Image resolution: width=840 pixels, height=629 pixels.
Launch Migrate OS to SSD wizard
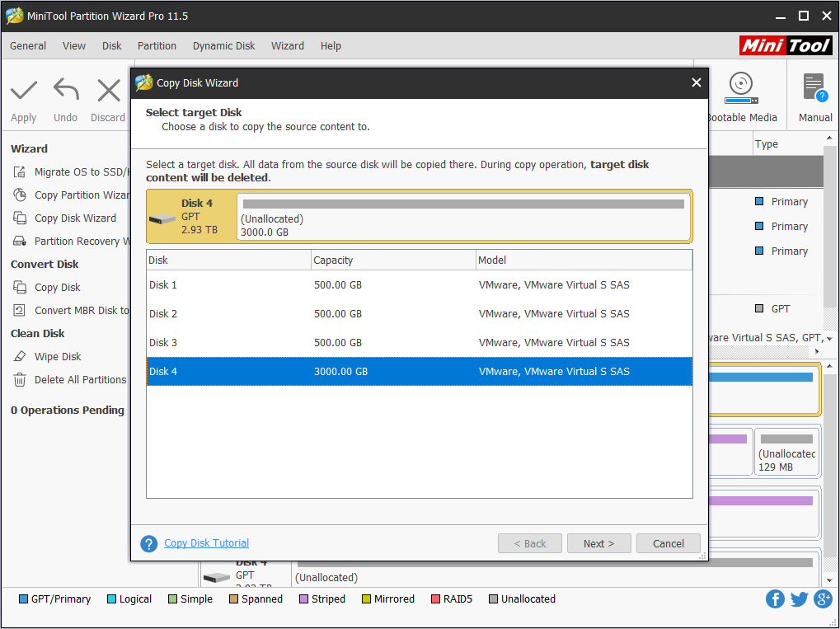pyautogui.click(x=71, y=172)
